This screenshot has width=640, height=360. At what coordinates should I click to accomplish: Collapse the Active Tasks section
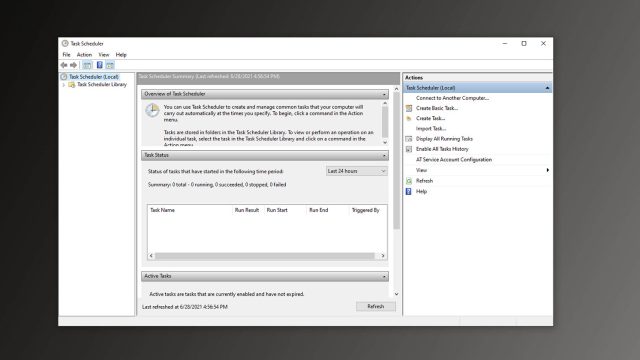384,276
